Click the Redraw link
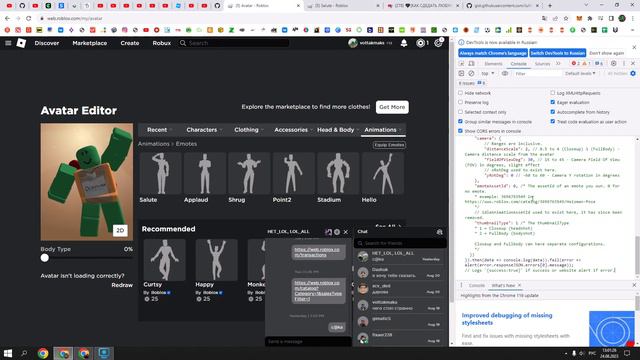This screenshot has width=640, height=360. pyautogui.click(x=122, y=285)
